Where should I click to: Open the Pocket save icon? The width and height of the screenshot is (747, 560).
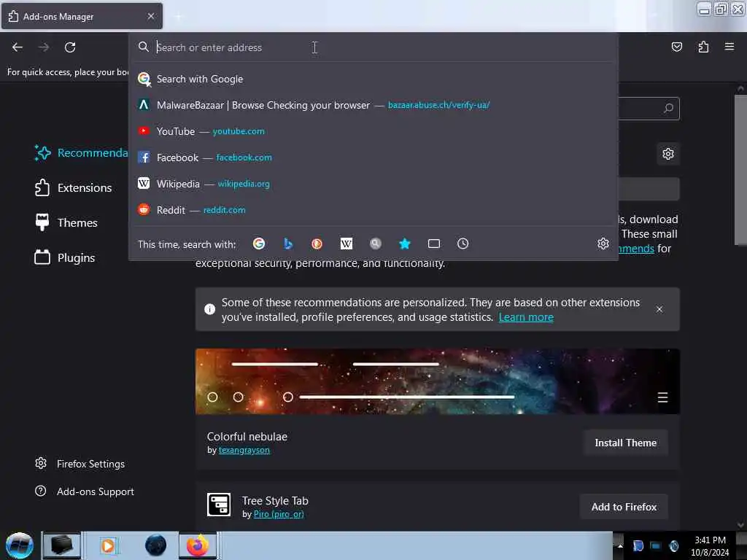[676, 47]
